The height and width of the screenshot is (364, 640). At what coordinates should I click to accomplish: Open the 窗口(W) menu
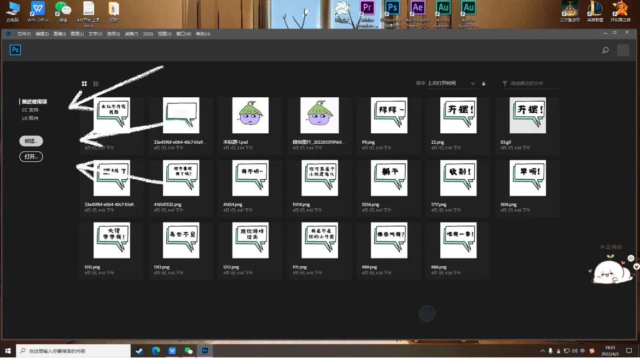tap(183, 34)
